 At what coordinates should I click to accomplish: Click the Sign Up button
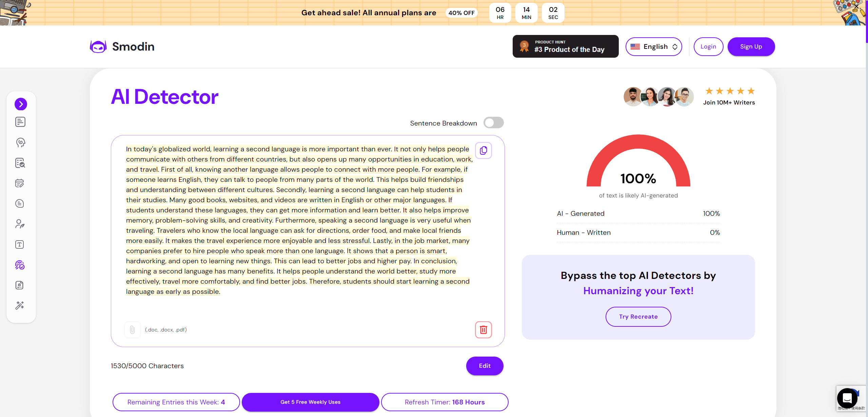[751, 46]
